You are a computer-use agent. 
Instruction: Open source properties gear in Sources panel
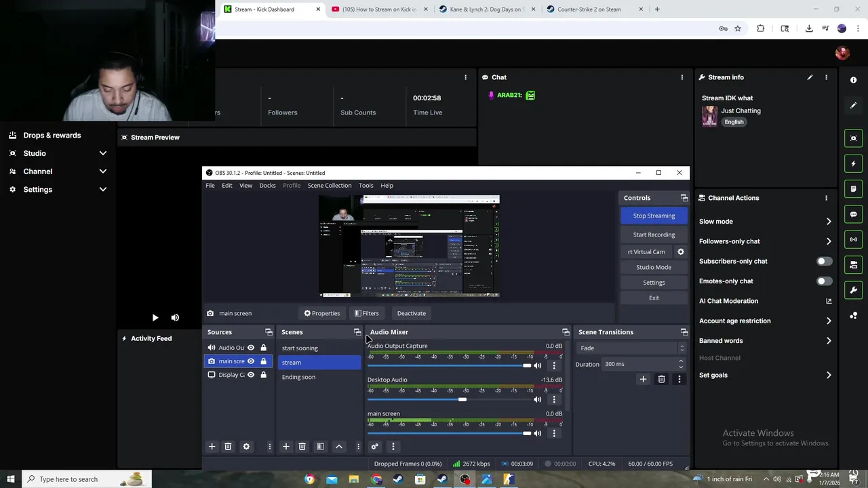coord(246,447)
